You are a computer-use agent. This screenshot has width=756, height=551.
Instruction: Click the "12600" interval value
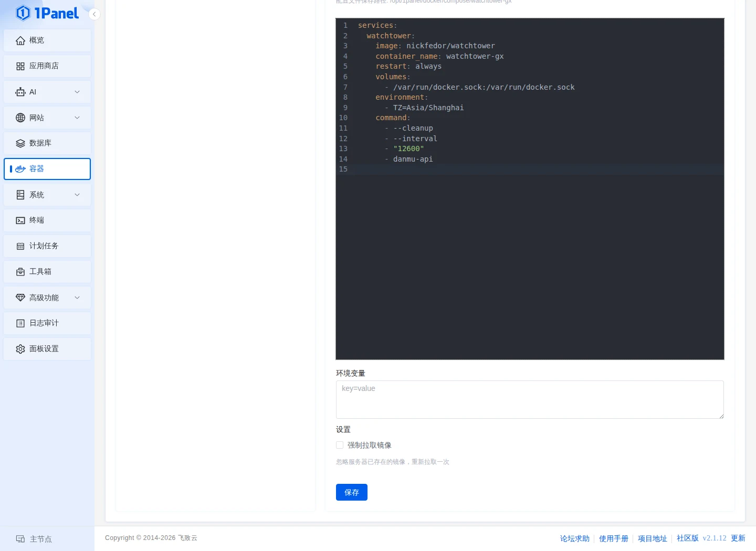408,149
